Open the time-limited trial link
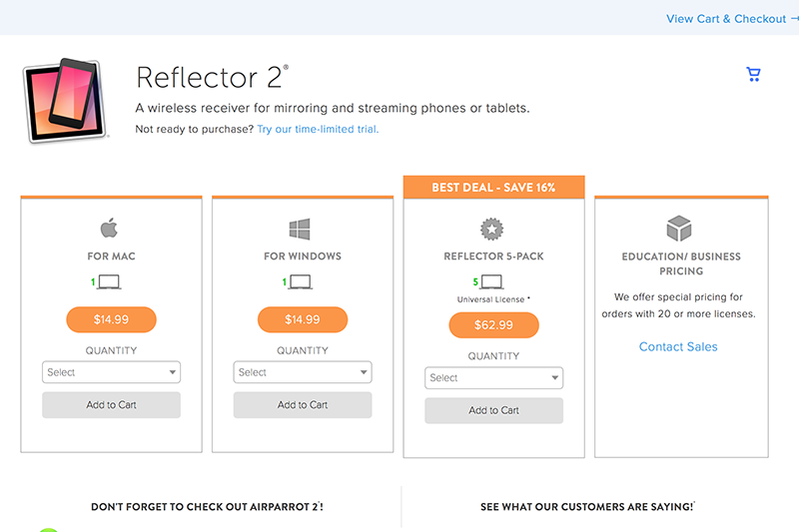Screen dimensions: 799x532 [318, 130]
